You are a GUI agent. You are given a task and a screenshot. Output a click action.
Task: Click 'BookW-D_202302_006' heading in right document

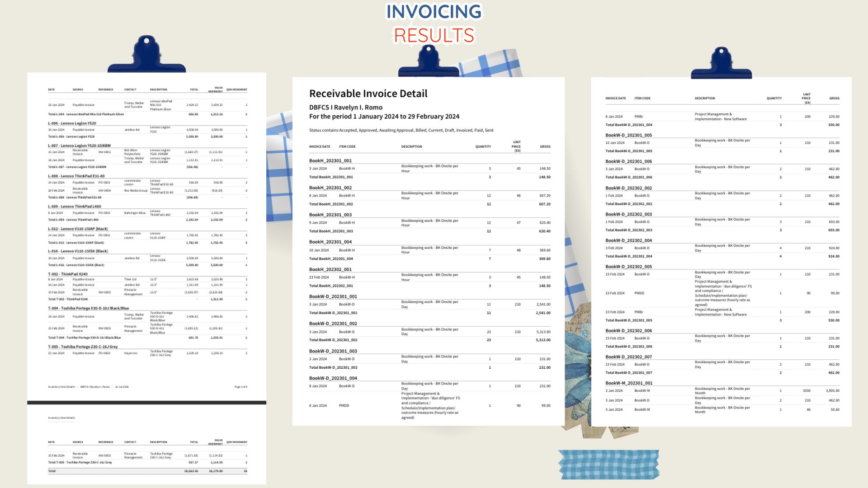(x=629, y=331)
